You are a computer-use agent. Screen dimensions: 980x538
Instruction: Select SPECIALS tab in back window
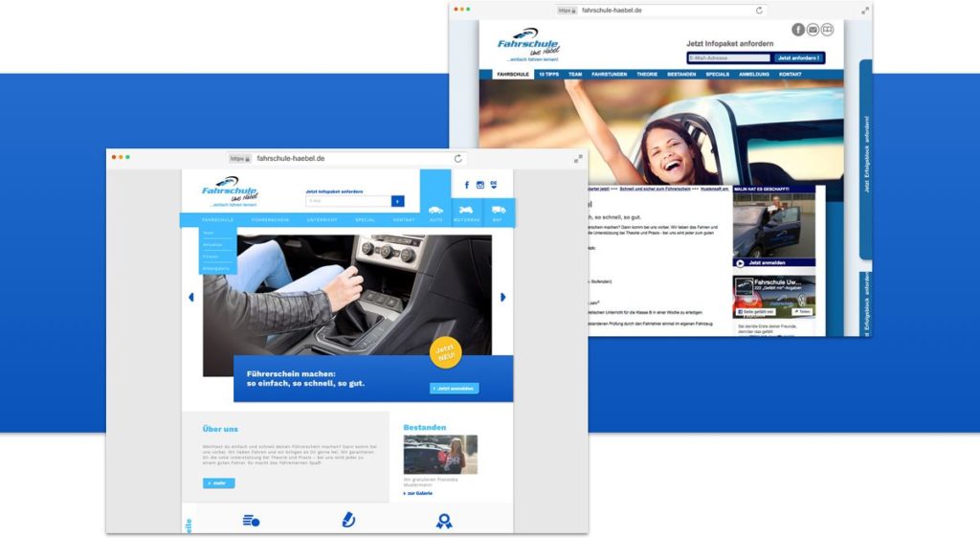[x=718, y=75]
